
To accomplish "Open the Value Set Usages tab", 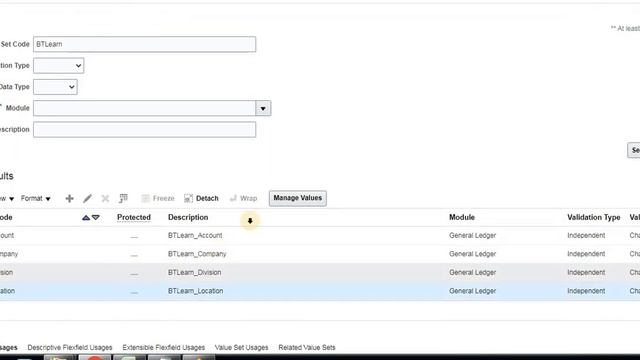I will pyautogui.click(x=242, y=347).
